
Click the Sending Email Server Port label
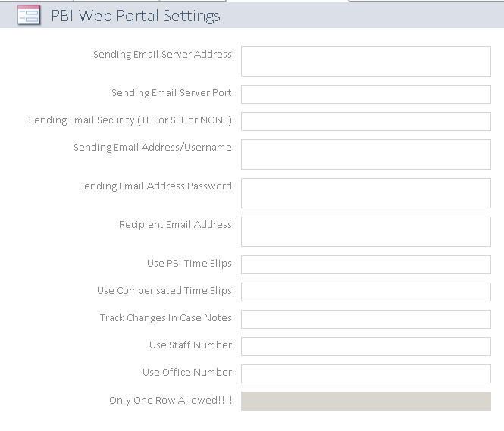[x=172, y=93]
